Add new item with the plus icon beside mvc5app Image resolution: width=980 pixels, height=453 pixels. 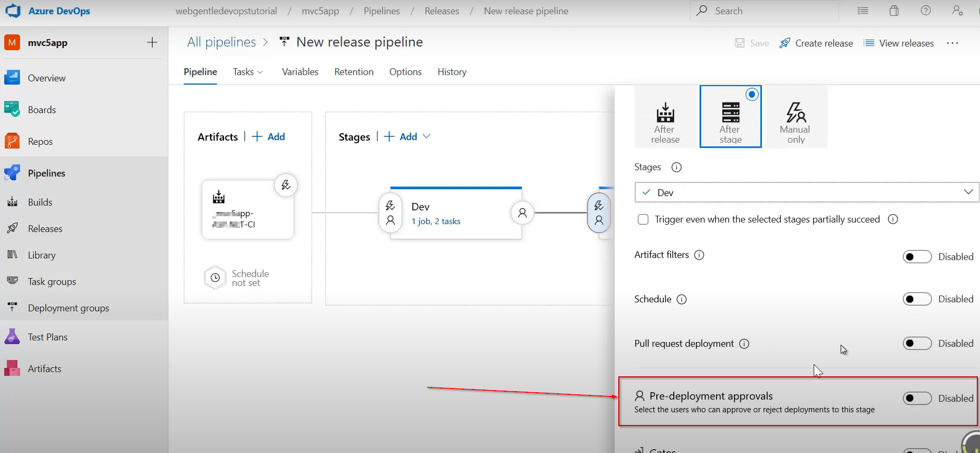[152, 42]
